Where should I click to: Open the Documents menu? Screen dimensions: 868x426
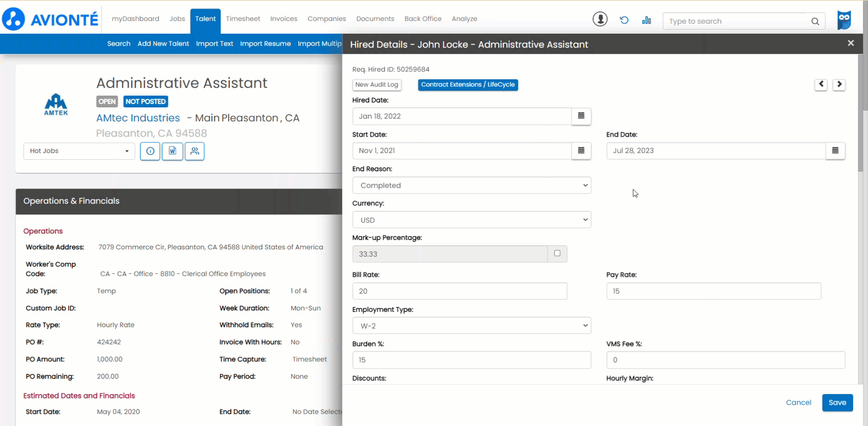[x=375, y=19]
